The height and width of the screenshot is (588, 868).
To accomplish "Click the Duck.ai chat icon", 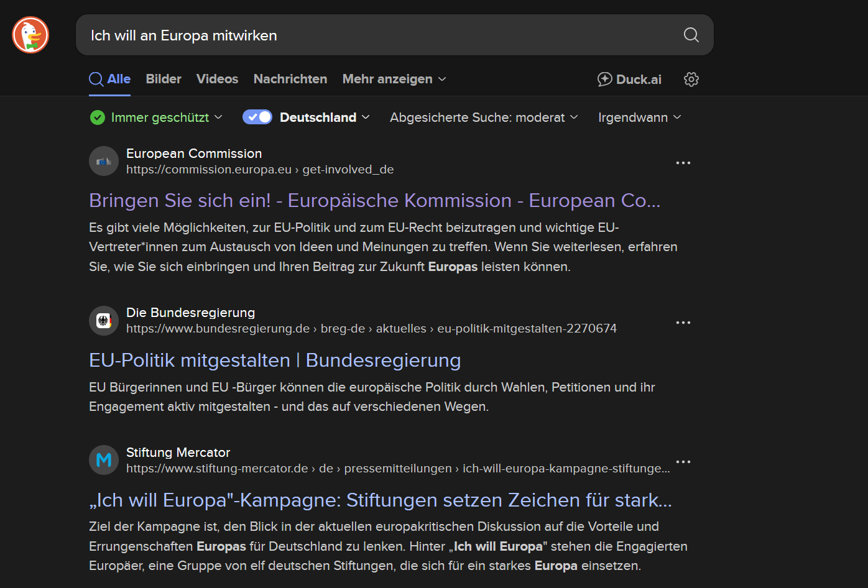I will pyautogui.click(x=604, y=79).
